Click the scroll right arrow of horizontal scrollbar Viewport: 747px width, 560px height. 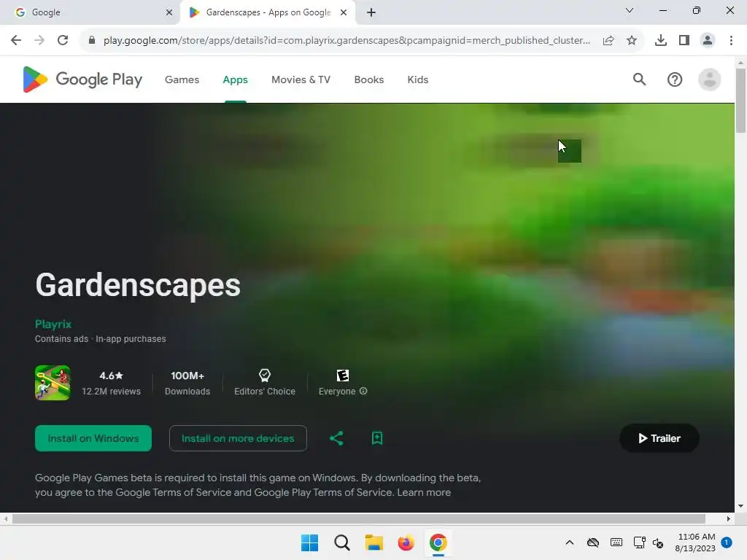(x=729, y=518)
